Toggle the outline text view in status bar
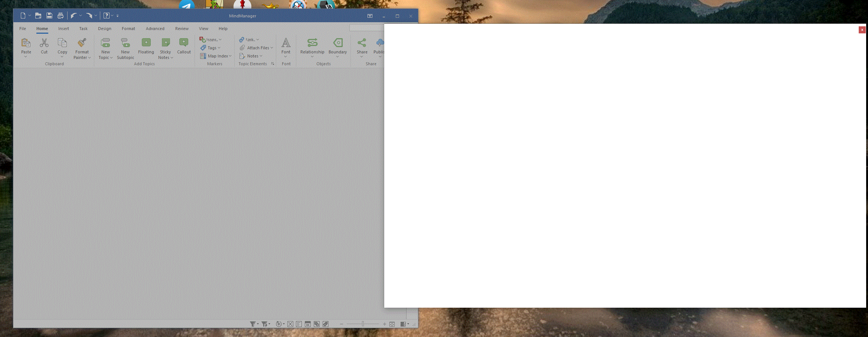 tap(299, 324)
